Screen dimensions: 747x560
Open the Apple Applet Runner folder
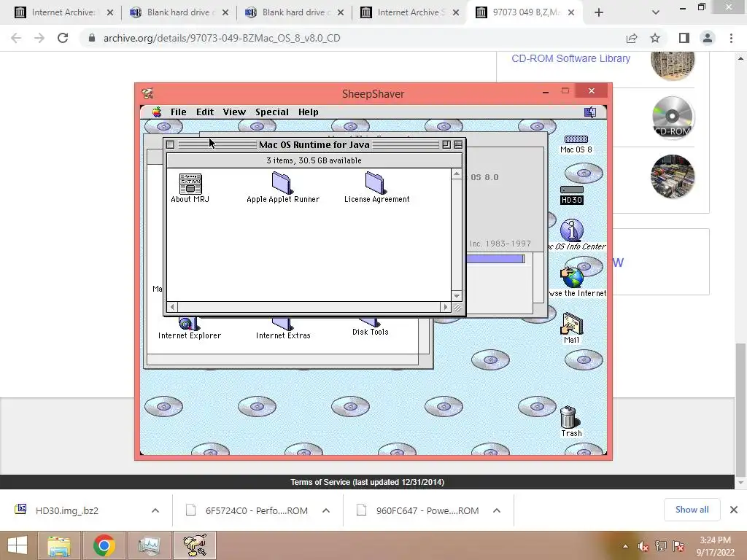(x=282, y=183)
